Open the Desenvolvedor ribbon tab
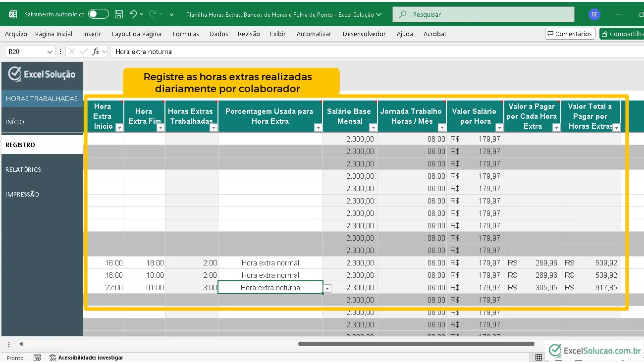The image size is (644, 362). pos(364,34)
